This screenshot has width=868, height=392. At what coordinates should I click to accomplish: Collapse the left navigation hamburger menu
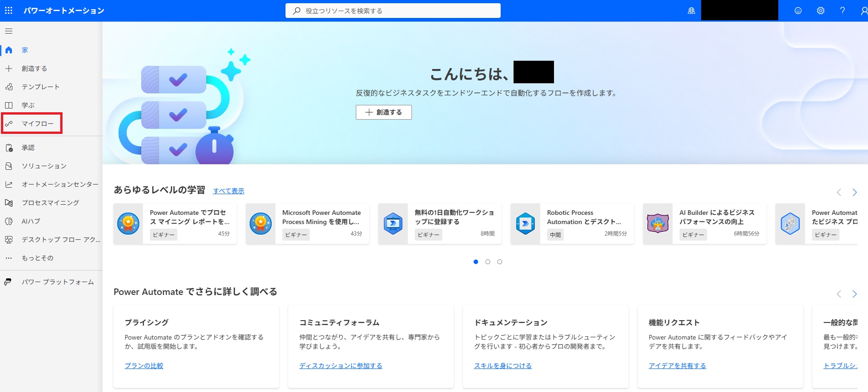(9, 31)
